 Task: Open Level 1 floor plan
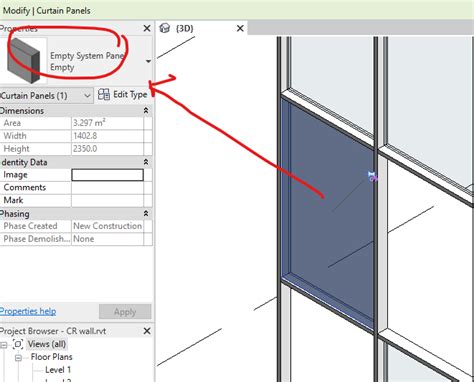click(x=58, y=370)
